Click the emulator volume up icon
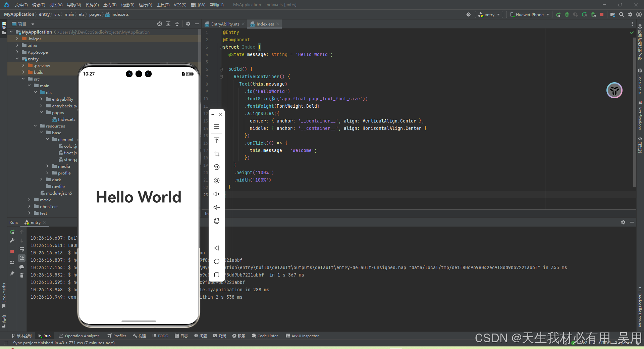This screenshot has height=349, width=644. [x=217, y=194]
